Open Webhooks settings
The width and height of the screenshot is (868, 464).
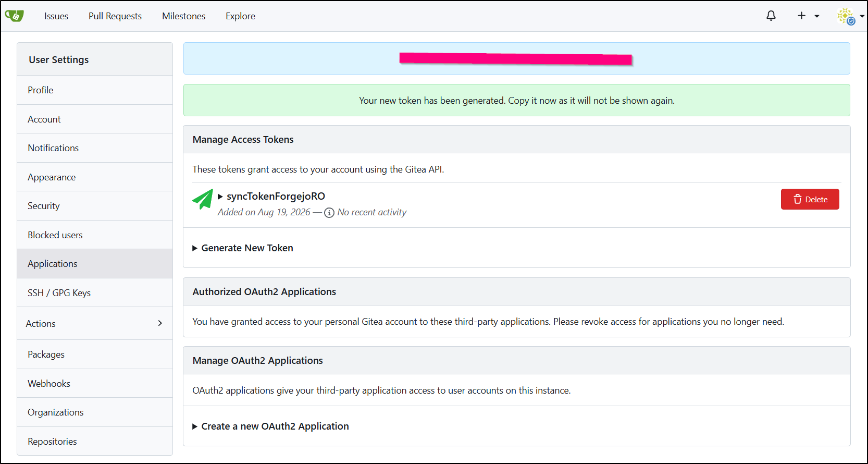pyautogui.click(x=95, y=384)
